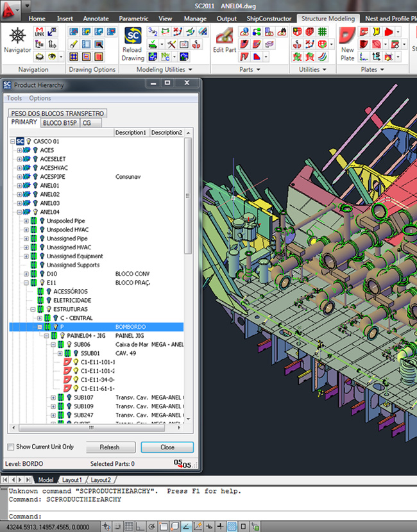Toggle visibility lightbulb for ACESPIPE
Screen dimensions: 417x532
pyautogui.click(x=35, y=176)
